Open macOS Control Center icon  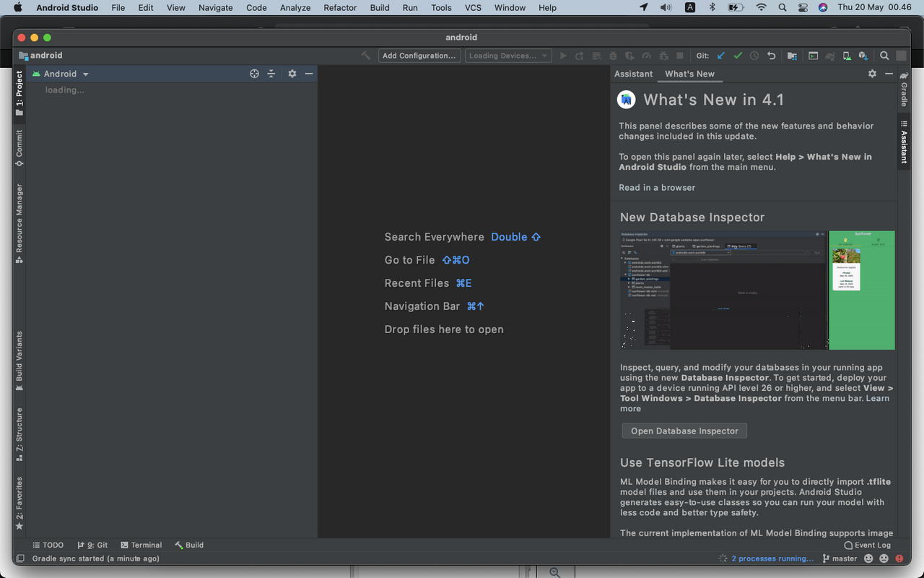pos(803,7)
